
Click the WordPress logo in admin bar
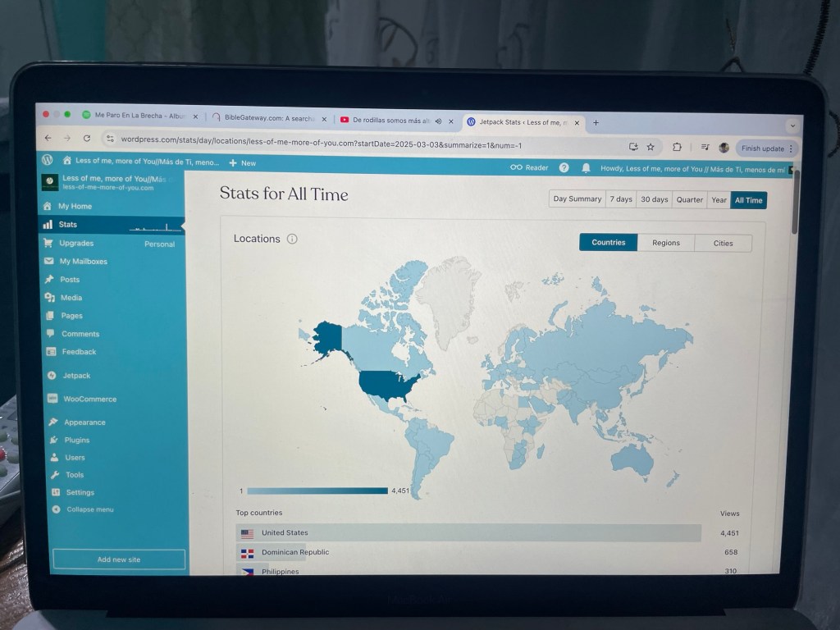[48, 161]
